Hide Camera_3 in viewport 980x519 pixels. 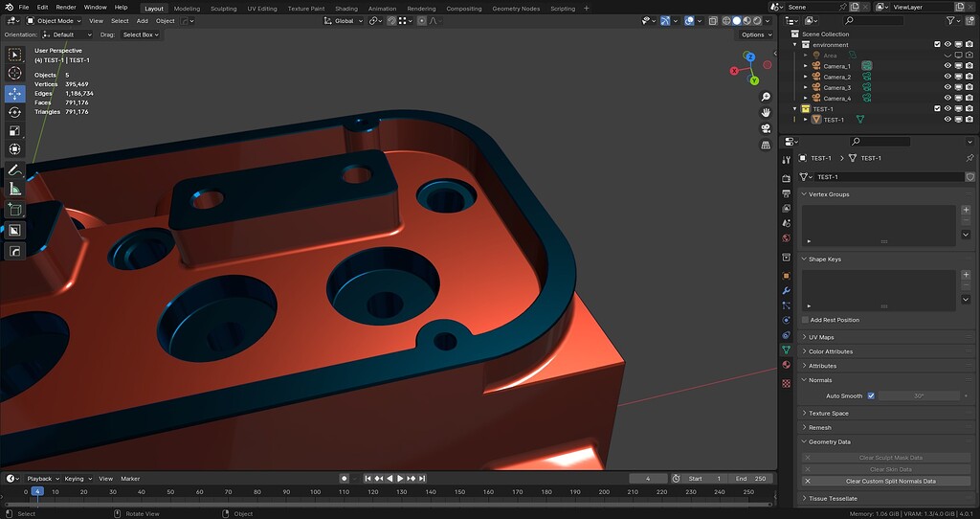pyautogui.click(x=947, y=87)
